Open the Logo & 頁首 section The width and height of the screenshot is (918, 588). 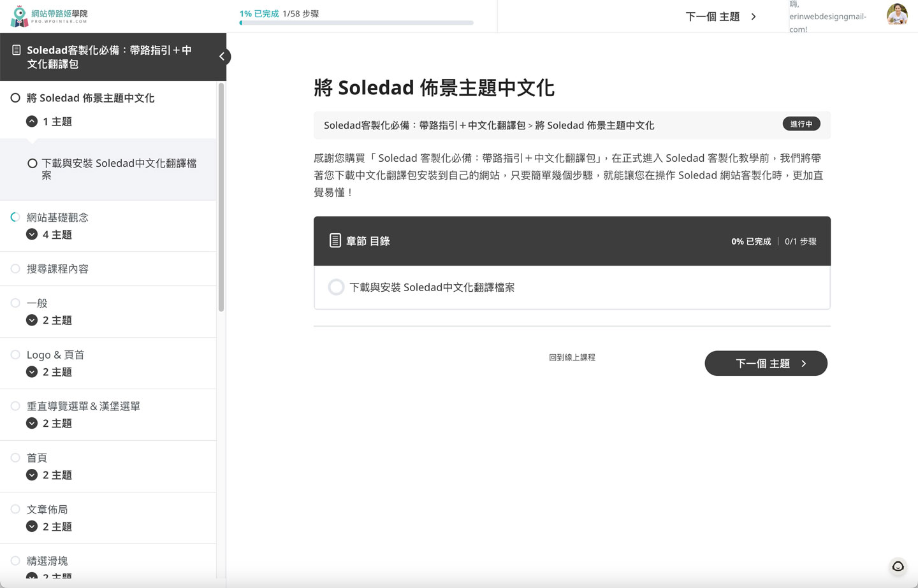[x=55, y=355]
